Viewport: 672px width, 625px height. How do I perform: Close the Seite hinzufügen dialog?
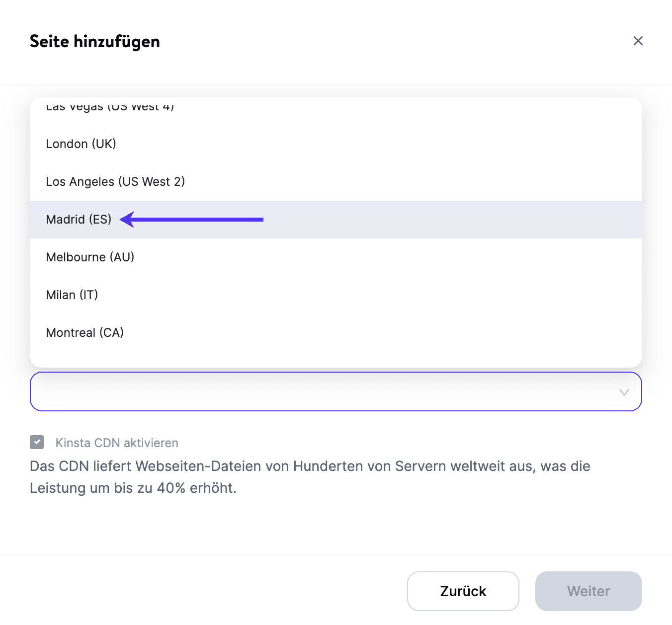tap(638, 41)
